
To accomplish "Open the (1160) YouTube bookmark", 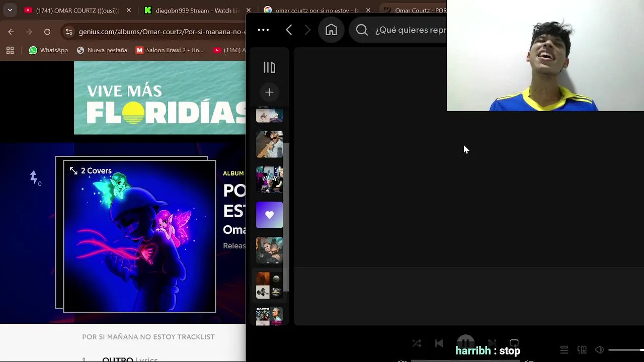I will [x=229, y=50].
